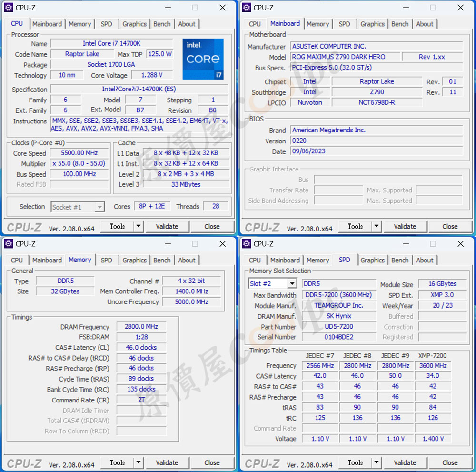Click the Part Number field UD5-7200
Image resolution: width=476 pixels, height=472 pixels.
(339, 327)
